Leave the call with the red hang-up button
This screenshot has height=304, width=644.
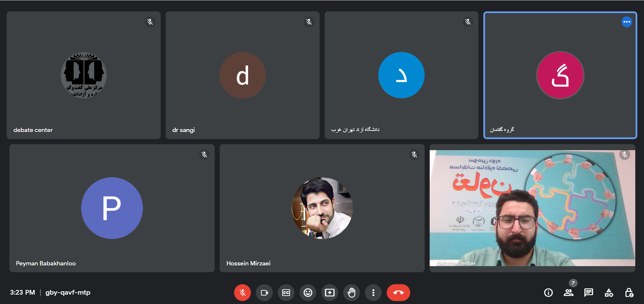pyautogui.click(x=398, y=293)
